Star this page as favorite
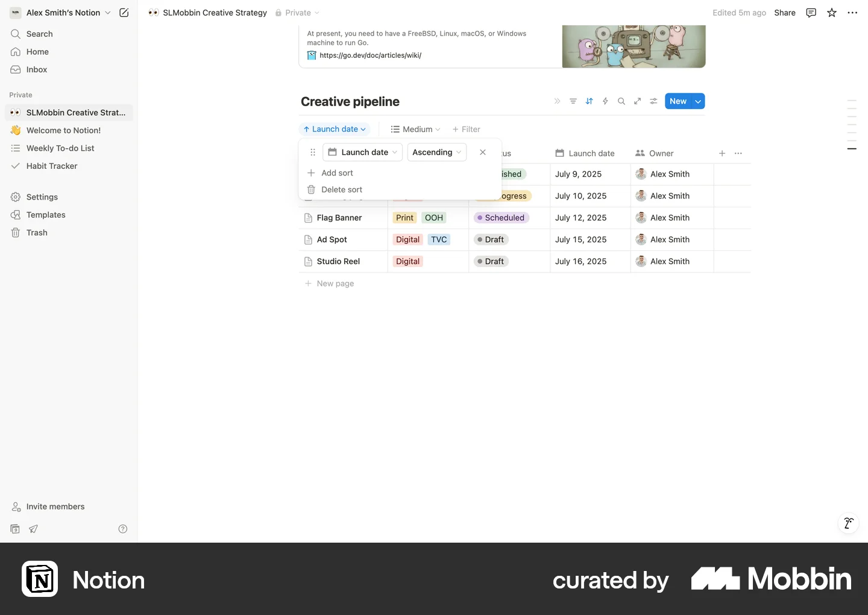868x615 pixels. coord(832,13)
